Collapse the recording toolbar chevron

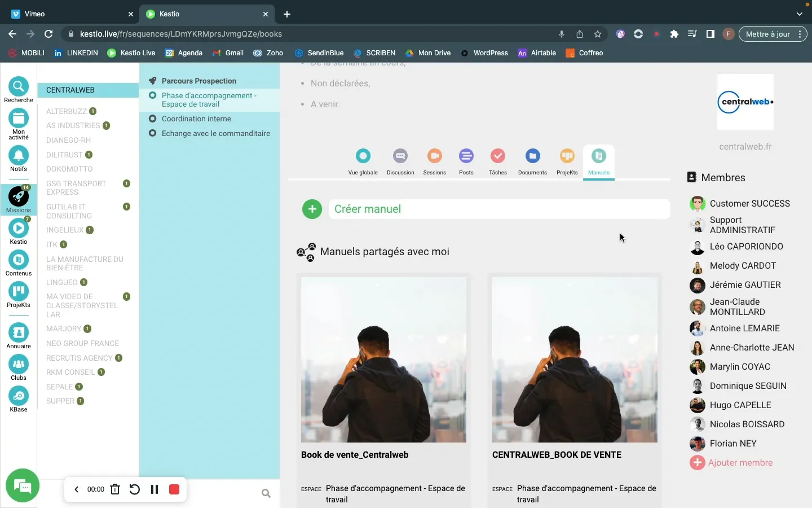pyautogui.click(x=76, y=489)
